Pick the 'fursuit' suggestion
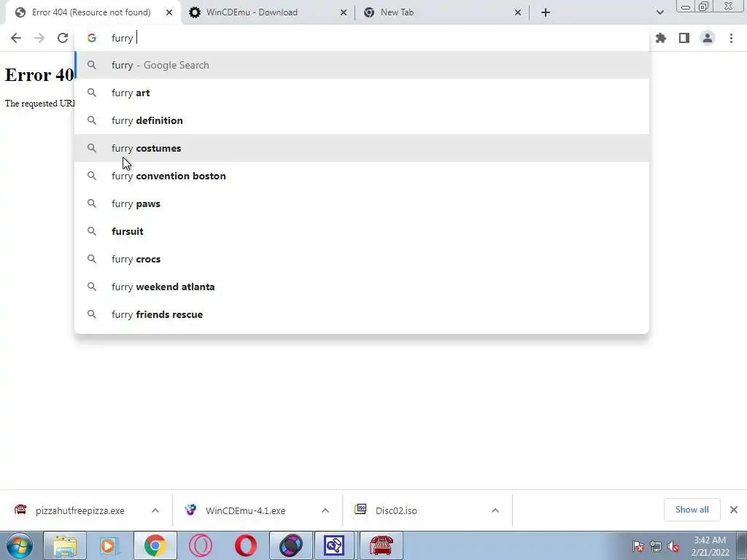Image resolution: width=747 pixels, height=560 pixels. (362, 231)
